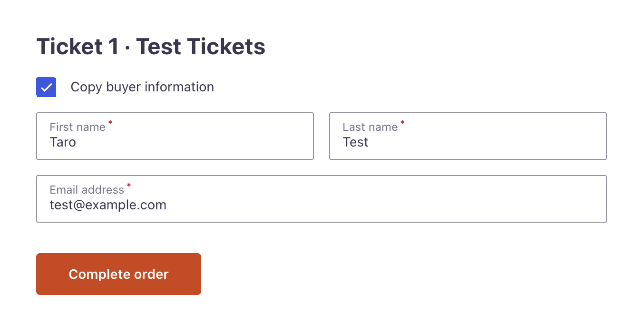Click empty area right of "Taro" in field
The image size is (644, 314).
(x=214, y=142)
